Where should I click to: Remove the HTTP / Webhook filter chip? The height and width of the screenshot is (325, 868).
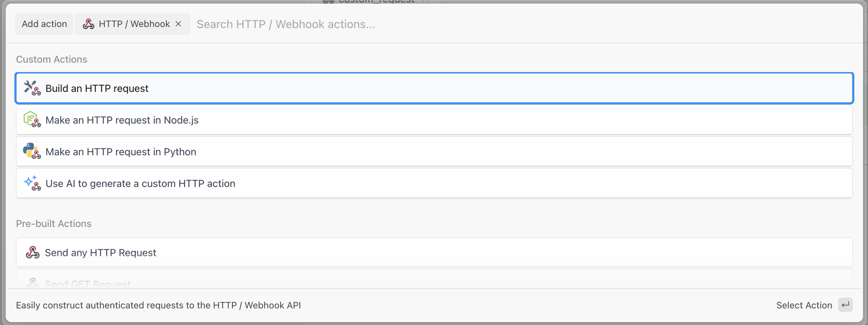point(178,24)
